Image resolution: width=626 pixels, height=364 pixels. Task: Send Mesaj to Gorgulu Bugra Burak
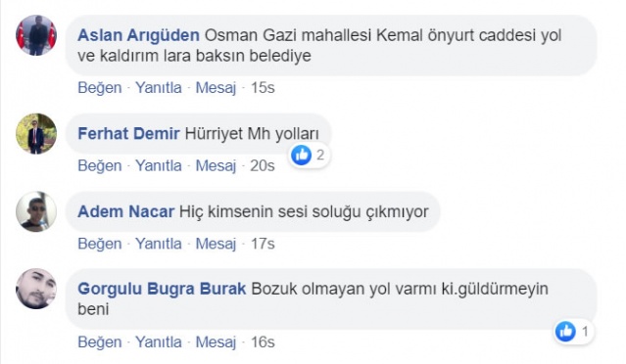click(x=216, y=342)
